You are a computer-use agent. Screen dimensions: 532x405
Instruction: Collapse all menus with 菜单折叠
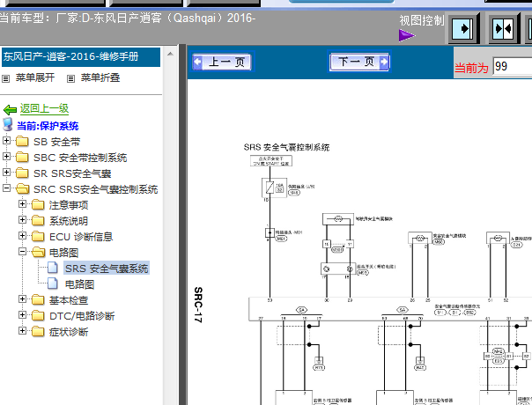(100, 77)
